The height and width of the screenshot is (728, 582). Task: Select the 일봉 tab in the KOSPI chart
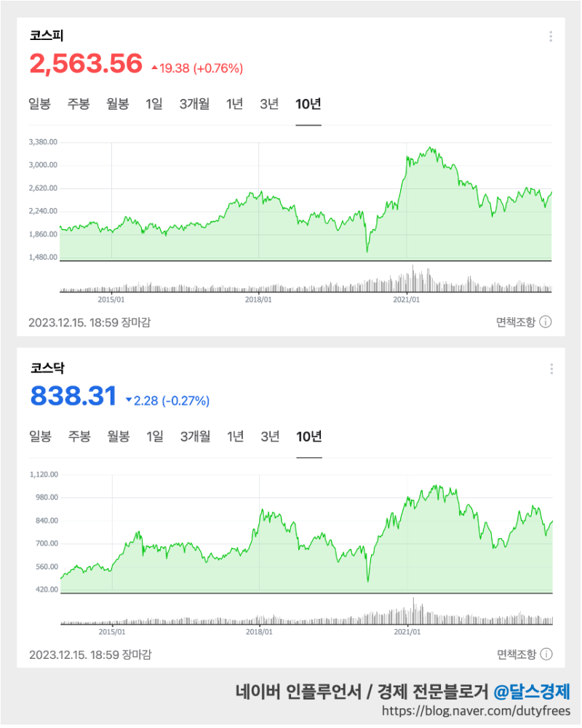click(x=39, y=104)
